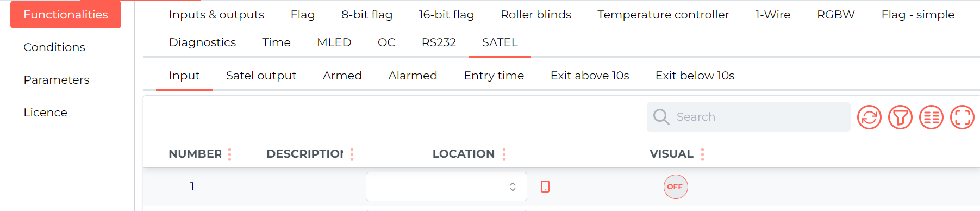Go to the Conditions section
This screenshot has height=211, width=980.
click(54, 47)
